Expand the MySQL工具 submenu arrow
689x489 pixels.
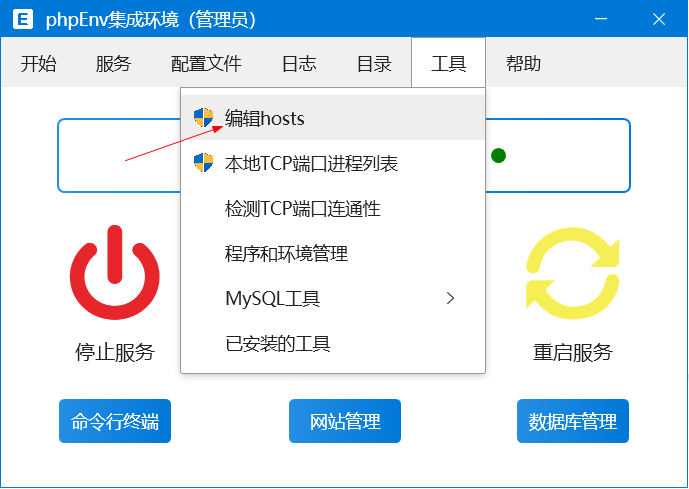tap(450, 298)
